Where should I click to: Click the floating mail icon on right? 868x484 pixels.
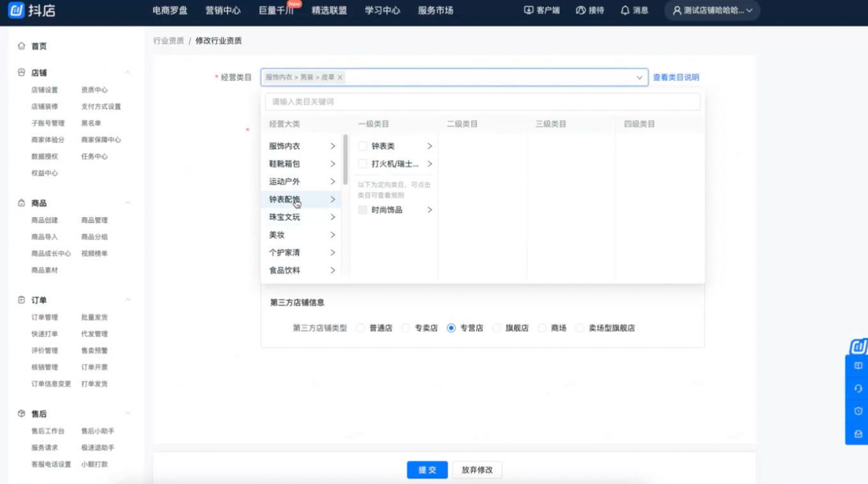pyautogui.click(x=858, y=433)
